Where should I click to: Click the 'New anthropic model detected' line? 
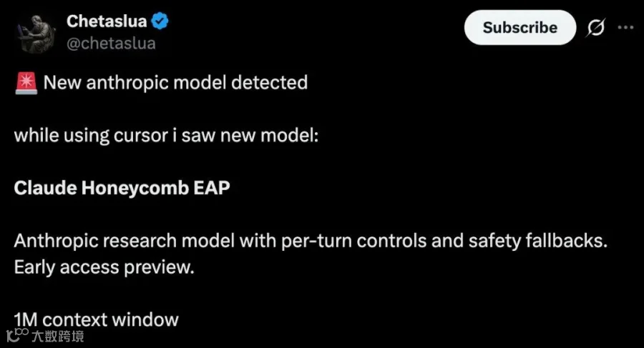(175, 82)
